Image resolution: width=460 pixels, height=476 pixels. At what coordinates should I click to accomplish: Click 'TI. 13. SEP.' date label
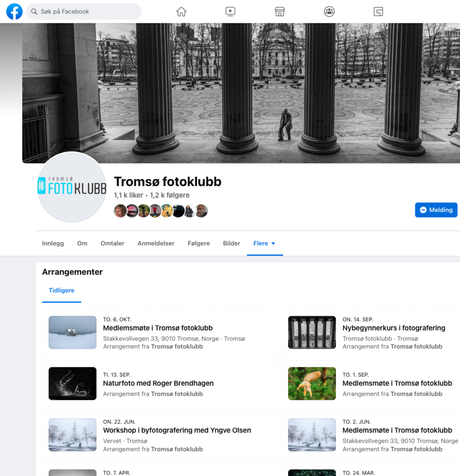pyautogui.click(x=117, y=375)
